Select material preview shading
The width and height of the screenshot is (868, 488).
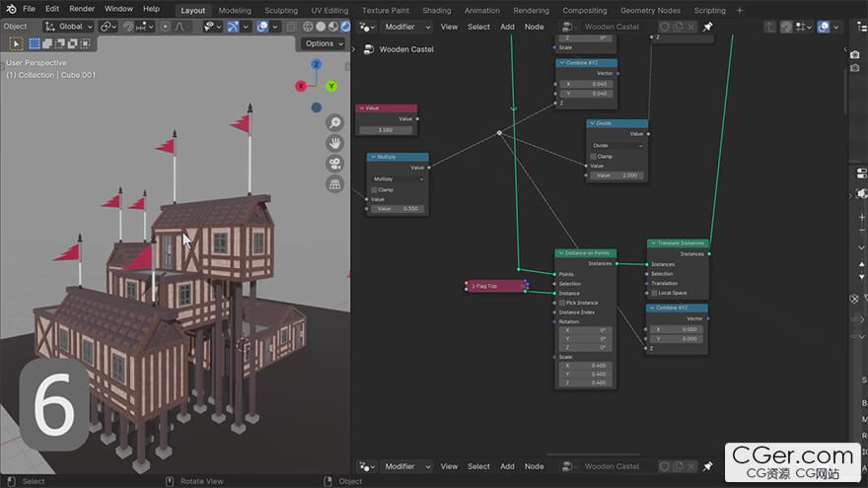[x=333, y=27]
